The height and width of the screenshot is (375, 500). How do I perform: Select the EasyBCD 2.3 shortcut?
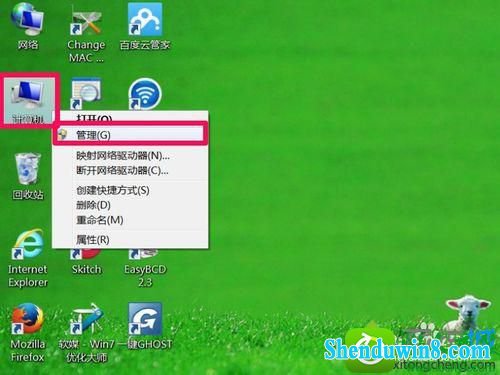coord(145,267)
